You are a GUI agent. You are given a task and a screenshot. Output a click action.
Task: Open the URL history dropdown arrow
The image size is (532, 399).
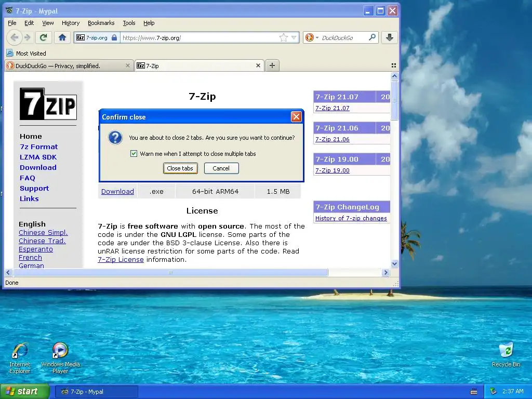click(x=294, y=37)
